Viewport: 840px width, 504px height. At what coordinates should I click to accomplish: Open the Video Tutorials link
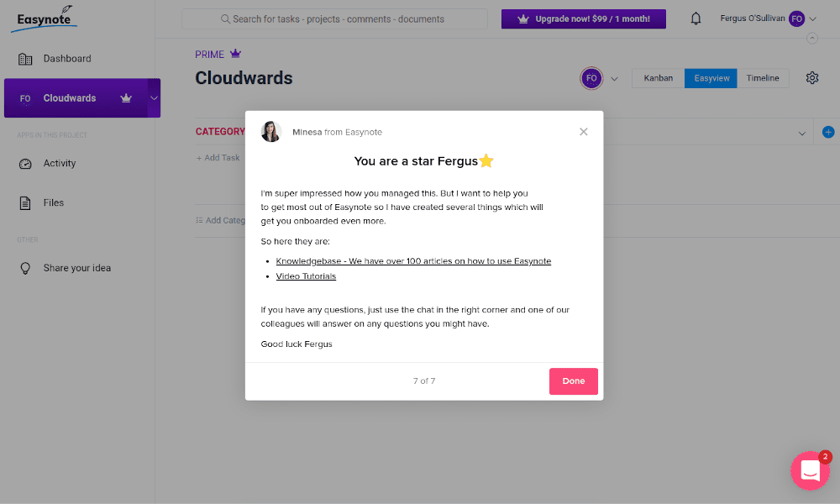coord(306,276)
